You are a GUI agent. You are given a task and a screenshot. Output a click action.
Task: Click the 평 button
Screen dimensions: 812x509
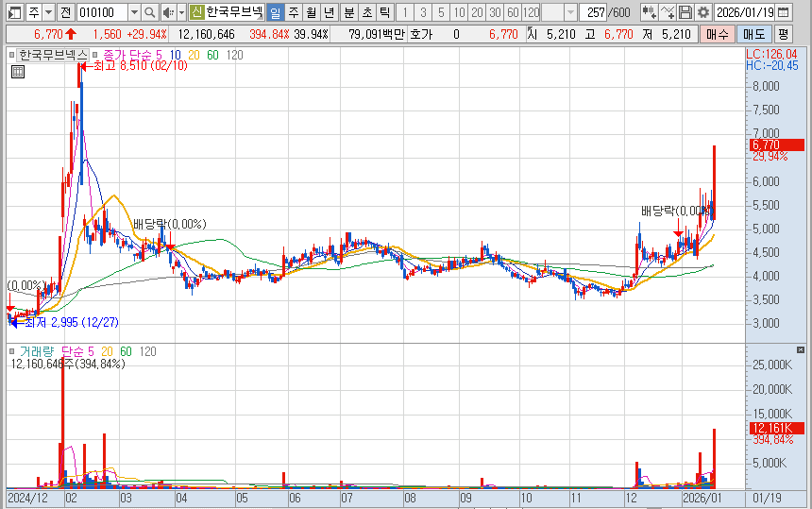tap(783, 34)
